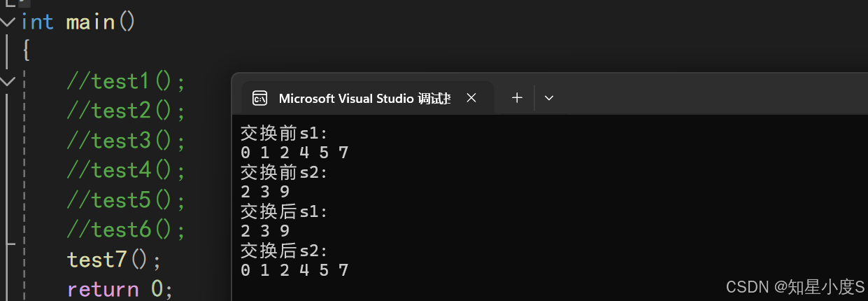The width and height of the screenshot is (868, 301).
Task: Place cursor on the test7(); call
Action: (x=114, y=260)
